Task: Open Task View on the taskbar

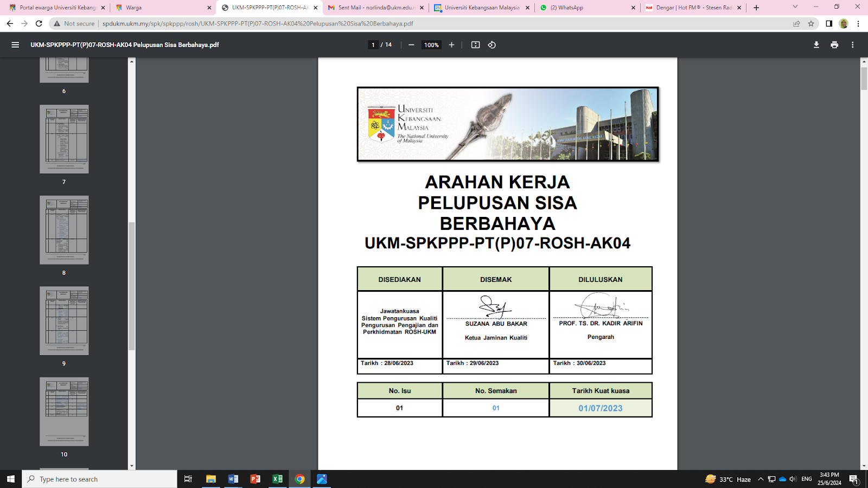Action: [188, 479]
